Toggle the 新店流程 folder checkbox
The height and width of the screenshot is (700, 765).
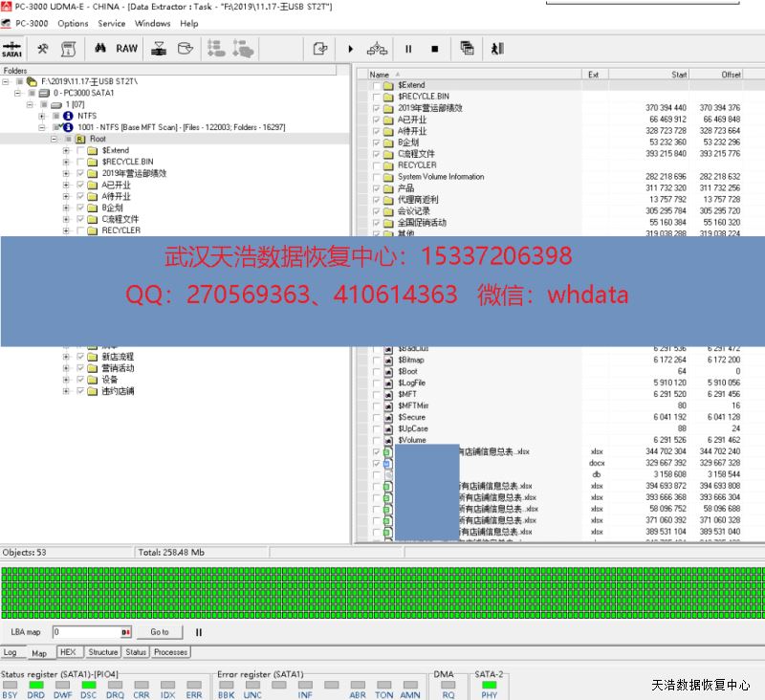coord(80,357)
